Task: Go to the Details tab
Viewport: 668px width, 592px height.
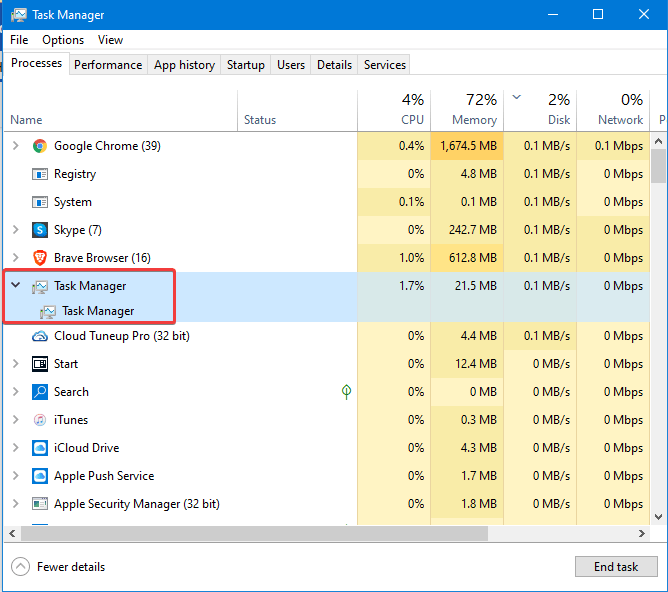Action: [x=334, y=65]
